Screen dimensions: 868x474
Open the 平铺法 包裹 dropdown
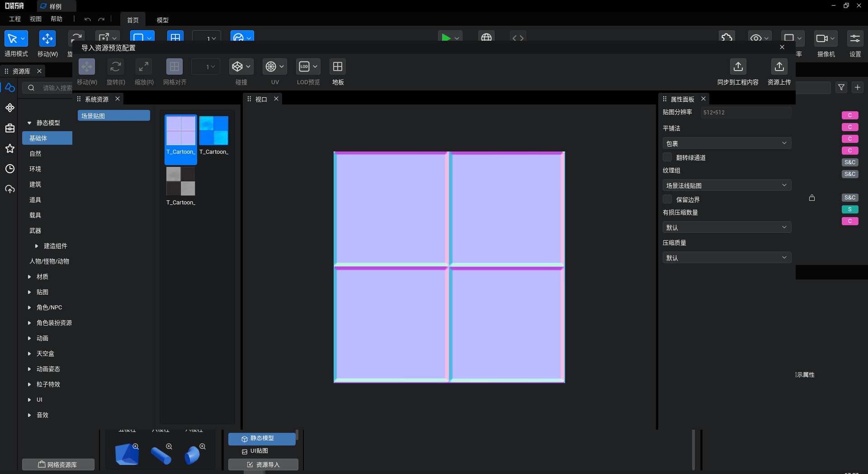727,143
